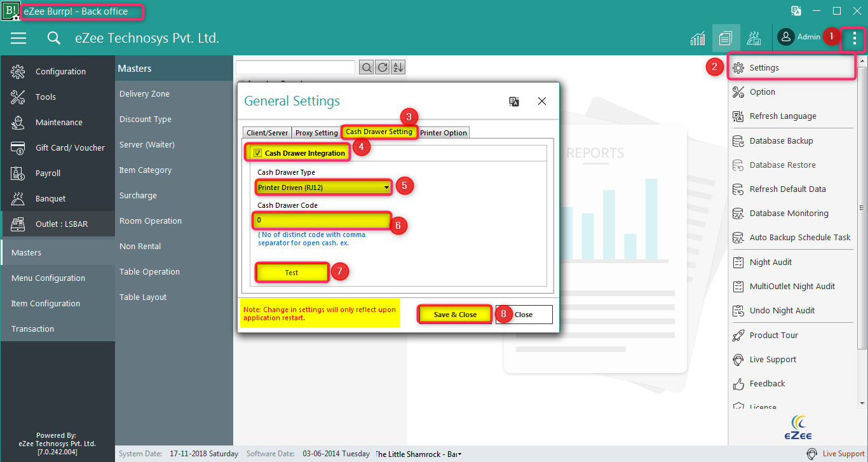The image size is (868, 462).
Task: Open Discount Type master
Action: click(x=174, y=119)
